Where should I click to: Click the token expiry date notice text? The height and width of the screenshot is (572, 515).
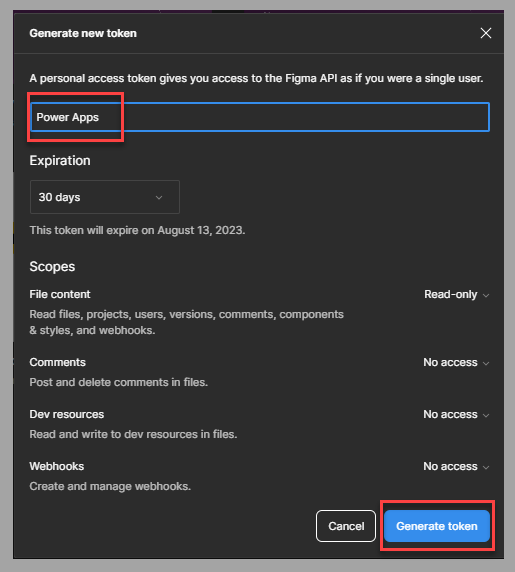pos(137,231)
